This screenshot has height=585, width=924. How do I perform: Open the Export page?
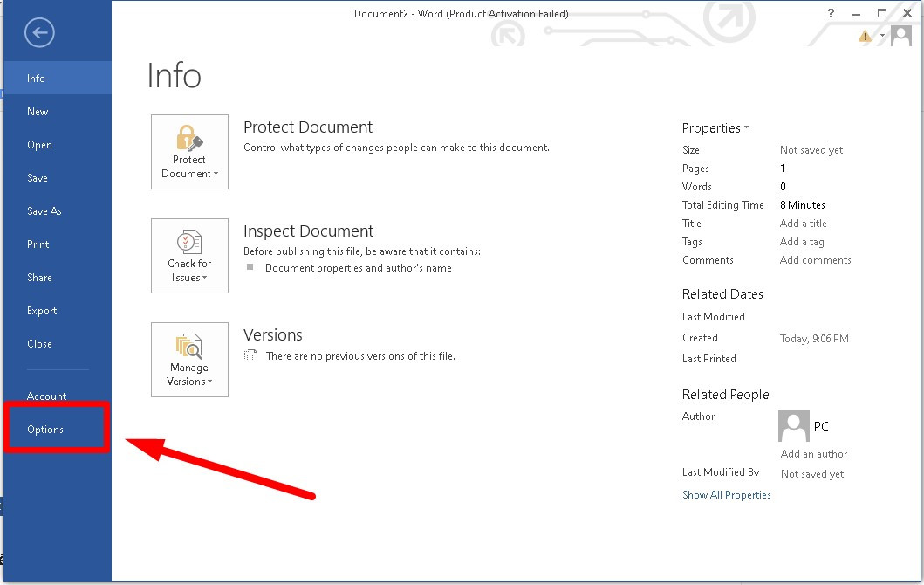click(x=42, y=311)
